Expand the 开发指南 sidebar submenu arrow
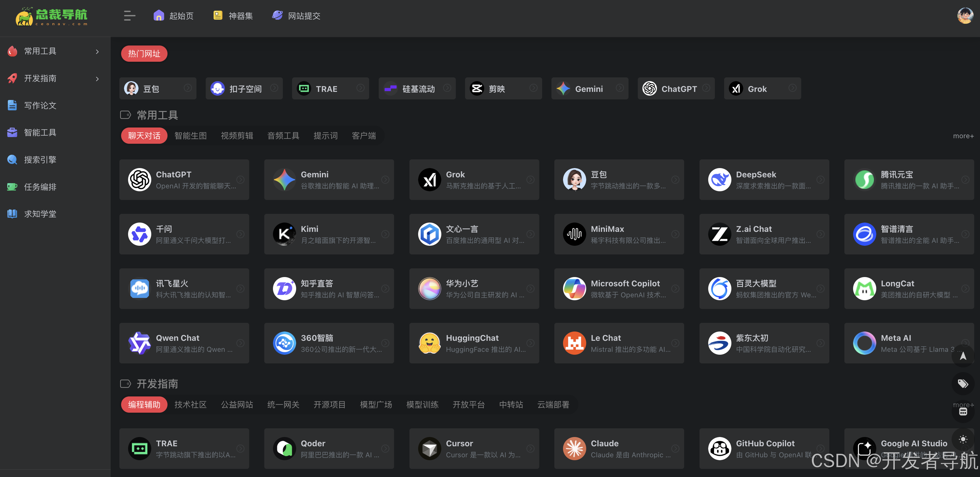 point(97,79)
